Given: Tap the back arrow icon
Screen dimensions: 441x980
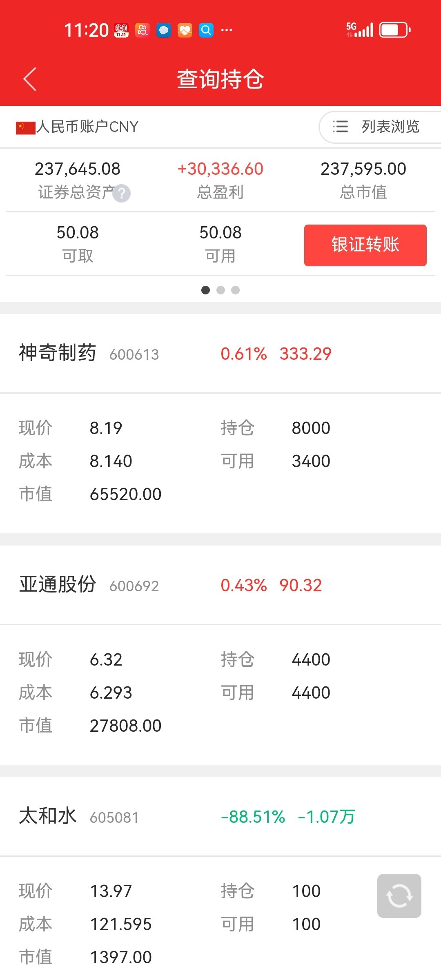Looking at the screenshot, I should [x=30, y=79].
